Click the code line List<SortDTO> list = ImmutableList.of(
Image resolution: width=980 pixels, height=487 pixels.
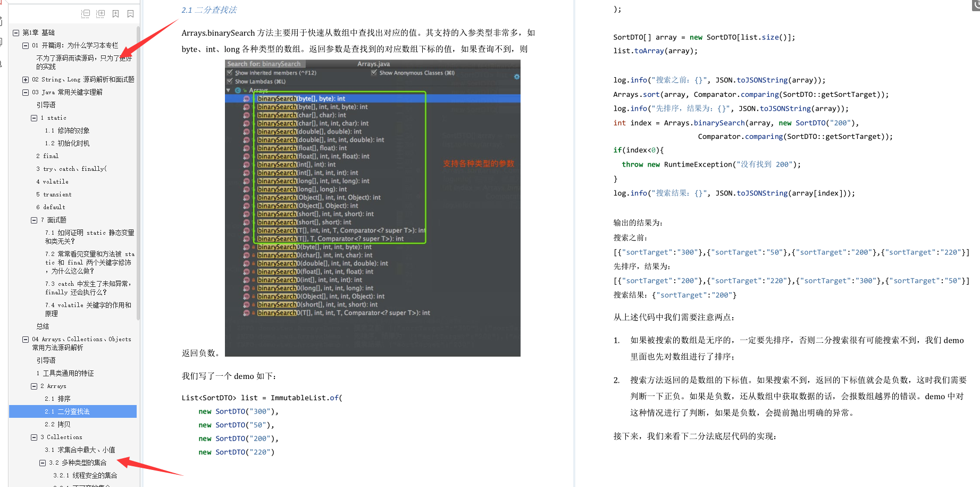[262, 398]
